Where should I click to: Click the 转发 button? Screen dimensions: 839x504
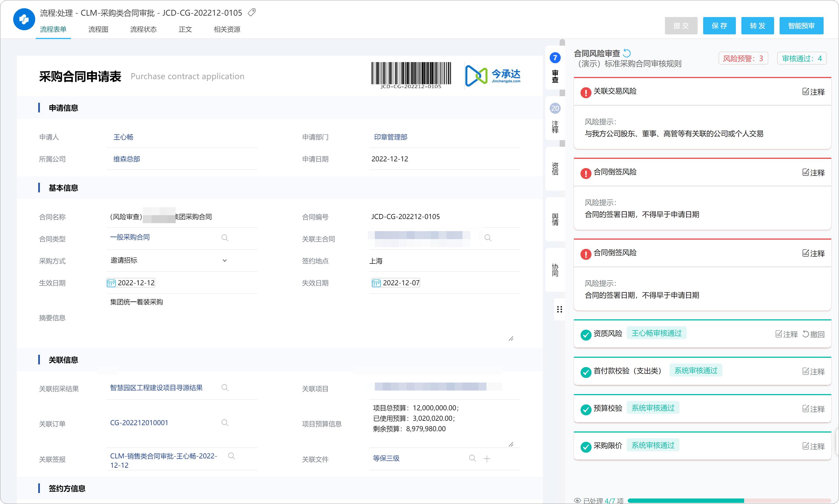[757, 26]
